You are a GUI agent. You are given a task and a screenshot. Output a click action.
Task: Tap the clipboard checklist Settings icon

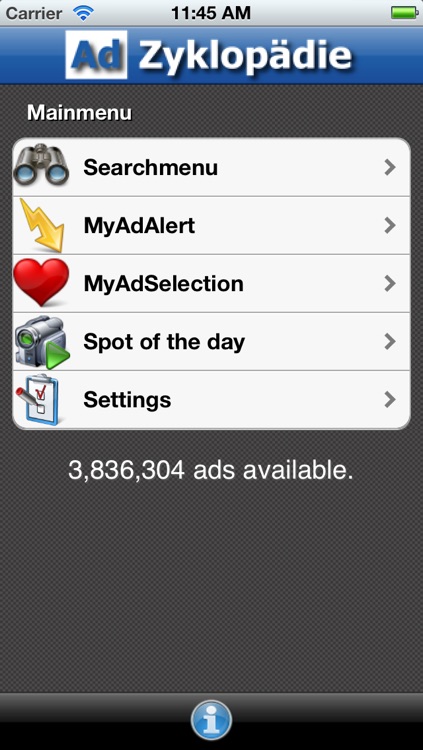coord(37,399)
